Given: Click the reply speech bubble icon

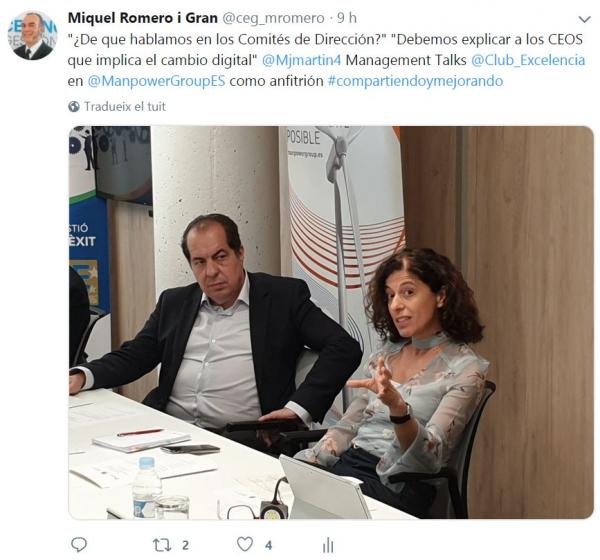Looking at the screenshot, I should (79, 544).
